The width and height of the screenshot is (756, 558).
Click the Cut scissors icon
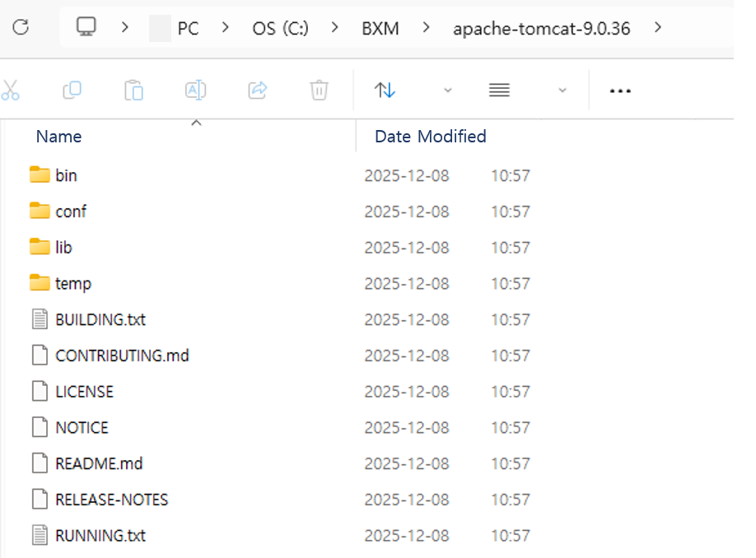pyautogui.click(x=11, y=90)
